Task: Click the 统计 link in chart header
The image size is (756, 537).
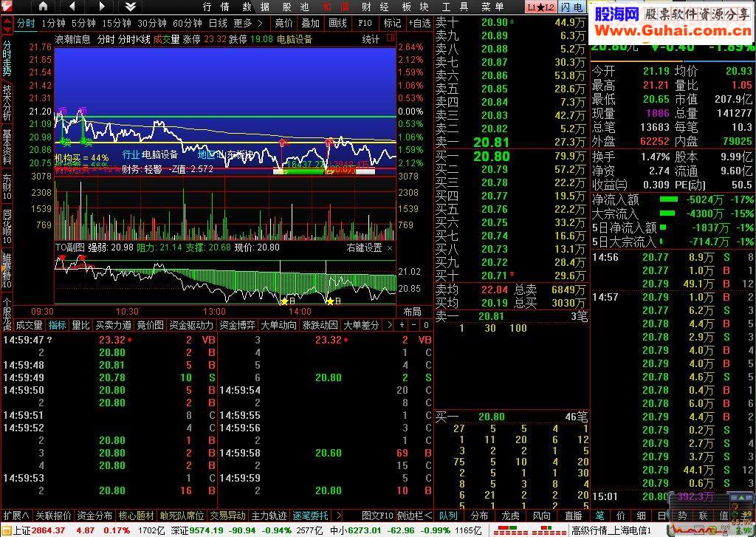Action: (371, 40)
